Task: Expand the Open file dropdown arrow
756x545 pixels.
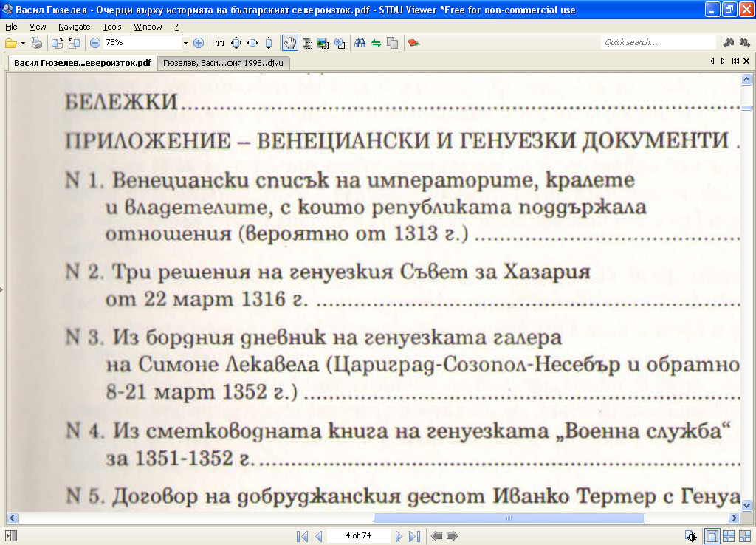Action: click(23, 43)
